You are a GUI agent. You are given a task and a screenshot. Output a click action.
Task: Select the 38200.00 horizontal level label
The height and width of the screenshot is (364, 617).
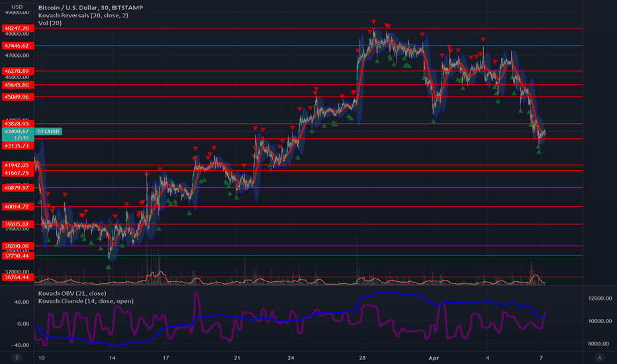click(18, 246)
